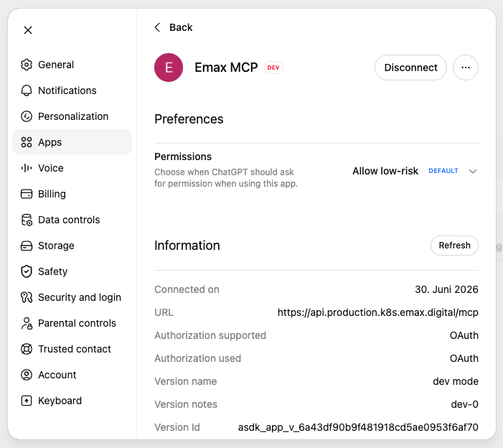
Task: Click the Parental controls person icon
Action: pos(27,323)
